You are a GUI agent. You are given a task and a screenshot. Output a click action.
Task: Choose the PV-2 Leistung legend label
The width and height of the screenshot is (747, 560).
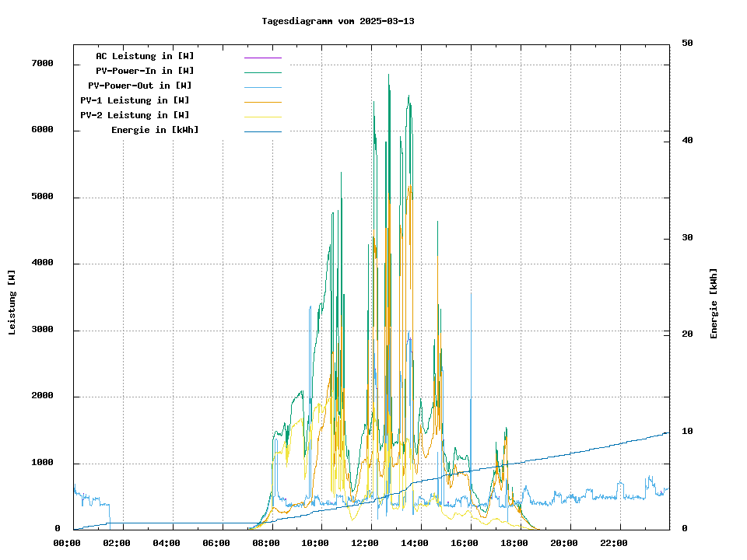(x=135, y=115)
